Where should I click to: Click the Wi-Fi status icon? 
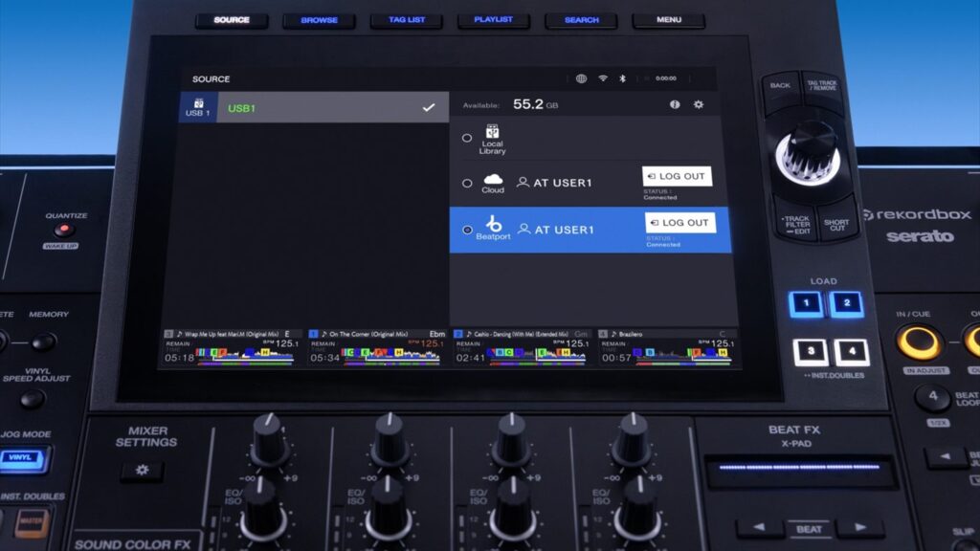(602, 79)
